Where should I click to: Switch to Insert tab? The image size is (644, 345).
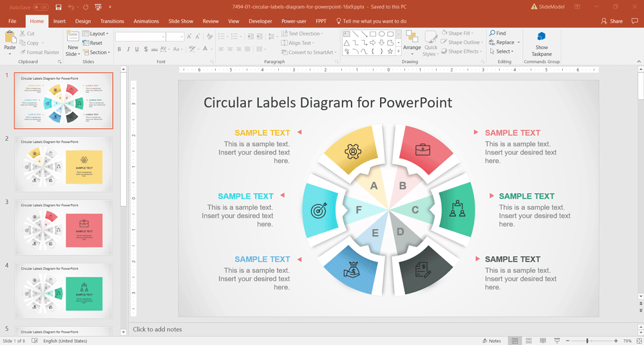pos(59,21)
